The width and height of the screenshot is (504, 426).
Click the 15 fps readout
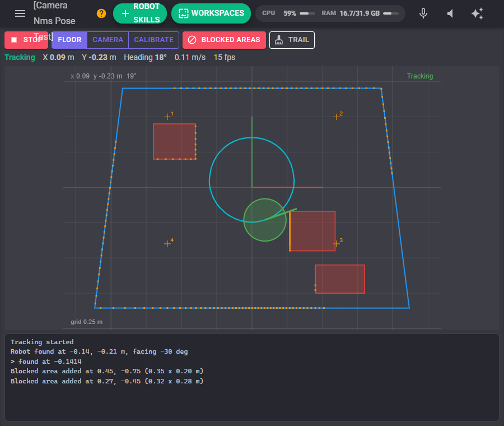click(x=225, y=57)
